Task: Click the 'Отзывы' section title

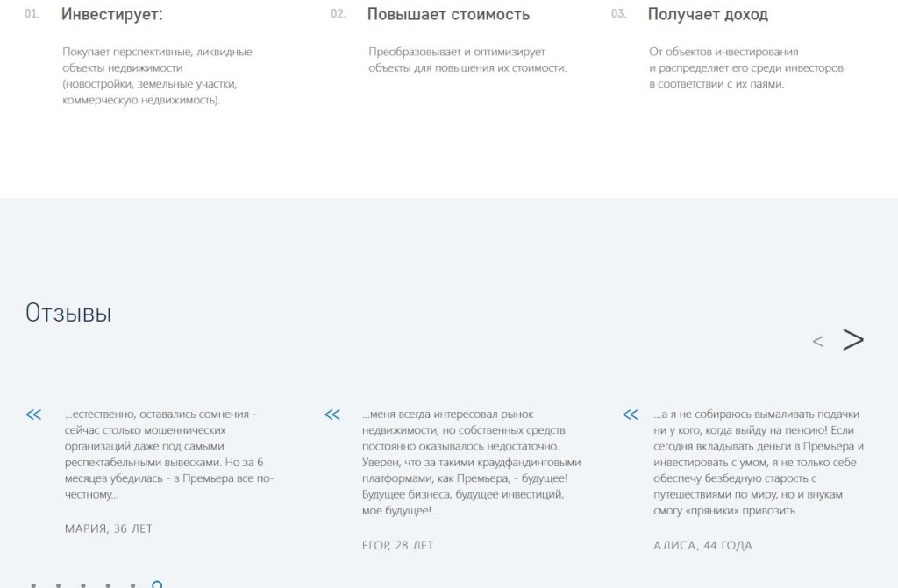Action: tap(68, 313)
